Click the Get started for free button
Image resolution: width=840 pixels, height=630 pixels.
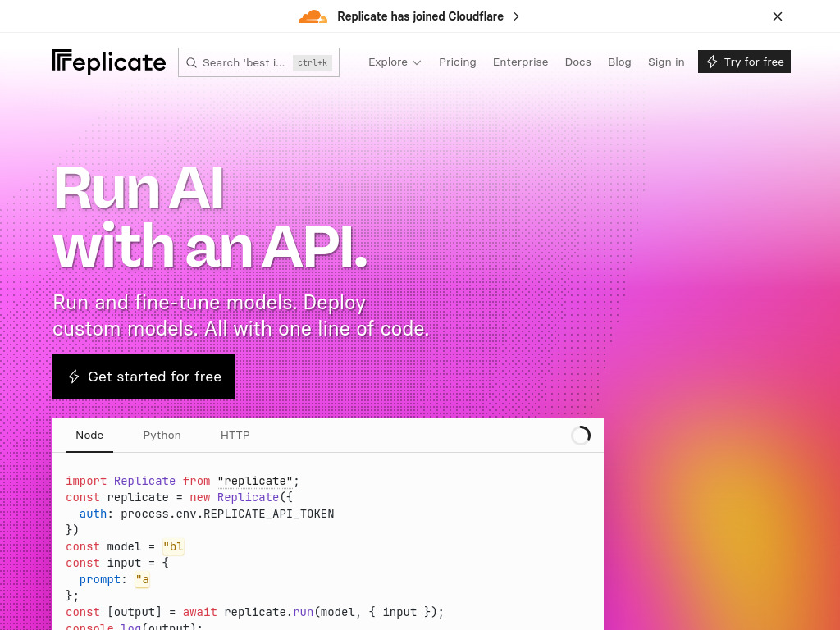144,377
